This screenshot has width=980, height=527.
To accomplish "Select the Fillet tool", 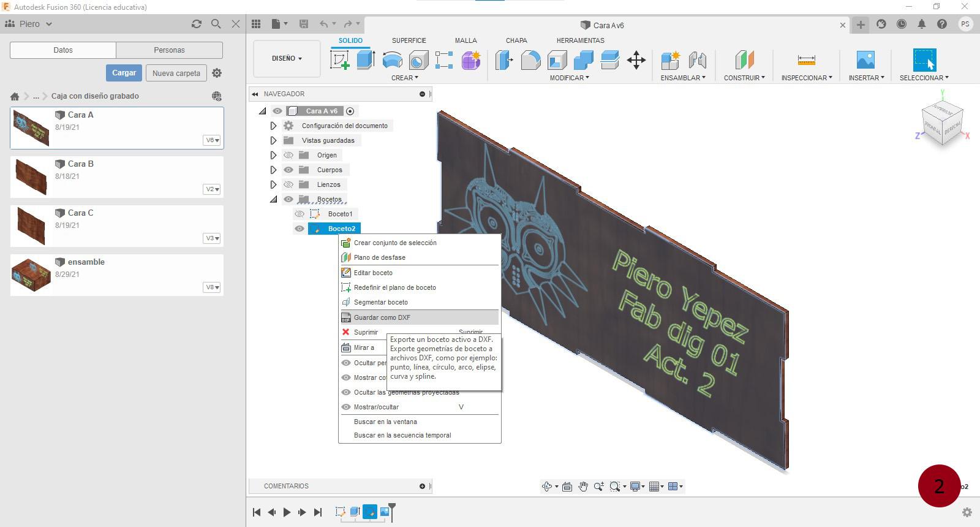I will click(x=531, y=60).
